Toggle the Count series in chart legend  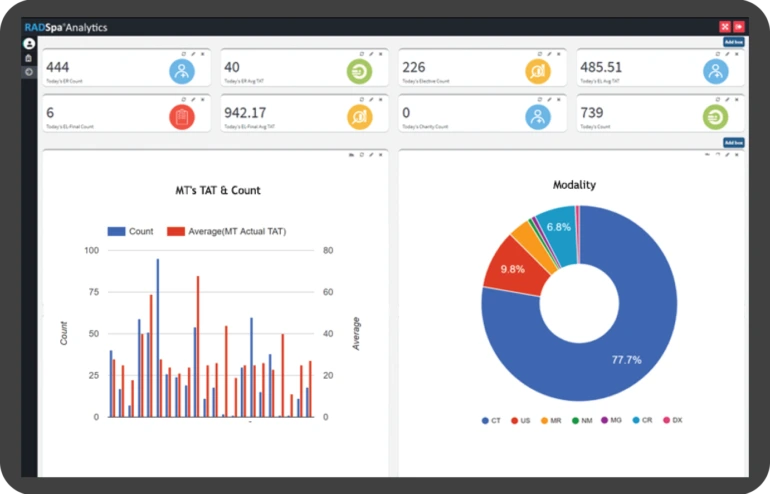tap(131, 231)
